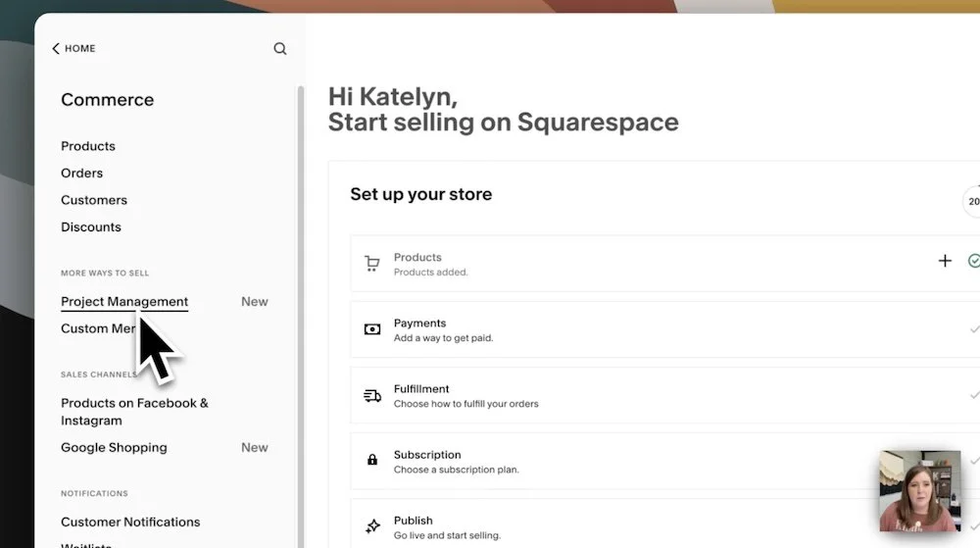The height and width of the screenshot is (548, 980).
Task: Open the Payments setup step
Action: (x=665, y=329)
